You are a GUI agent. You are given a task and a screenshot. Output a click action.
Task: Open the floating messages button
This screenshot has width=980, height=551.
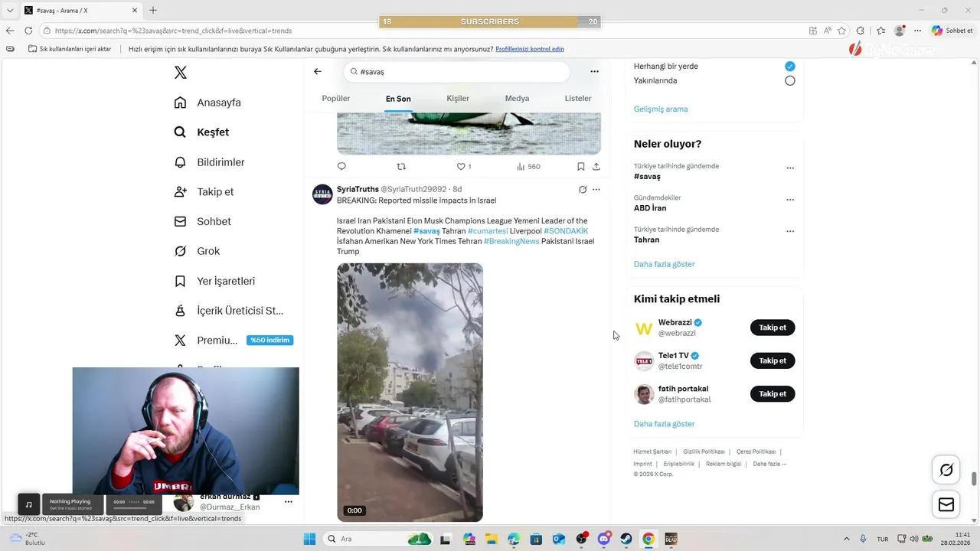coord(946,504)
